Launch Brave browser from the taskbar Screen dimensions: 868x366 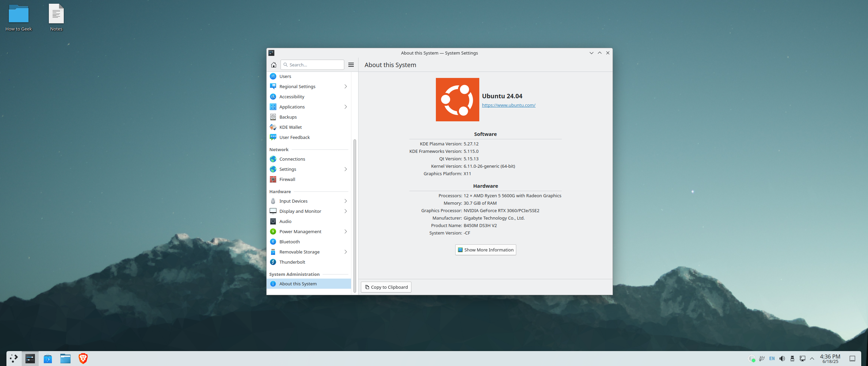tap(83, 359)
